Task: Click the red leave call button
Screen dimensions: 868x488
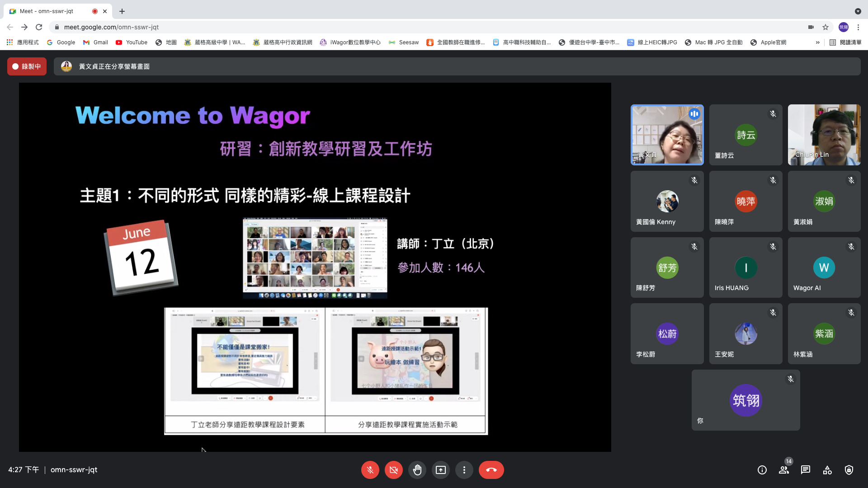Action: [491, 470]
